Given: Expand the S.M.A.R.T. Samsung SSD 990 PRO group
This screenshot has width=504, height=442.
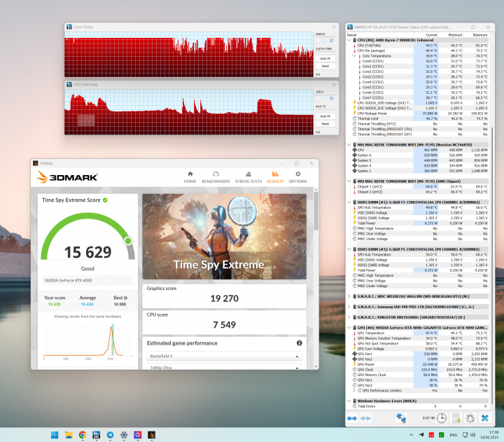Looking at the screenshot, I should pos(349,307).
